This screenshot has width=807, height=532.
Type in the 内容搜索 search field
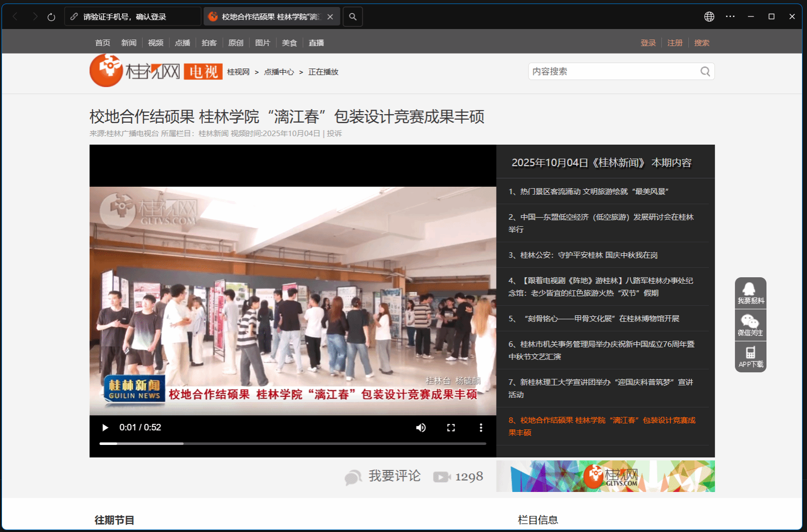pos(613,72)
